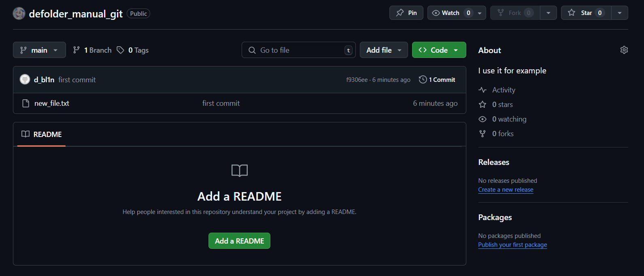Click the commit history clock icon

(x=423, y=79)
